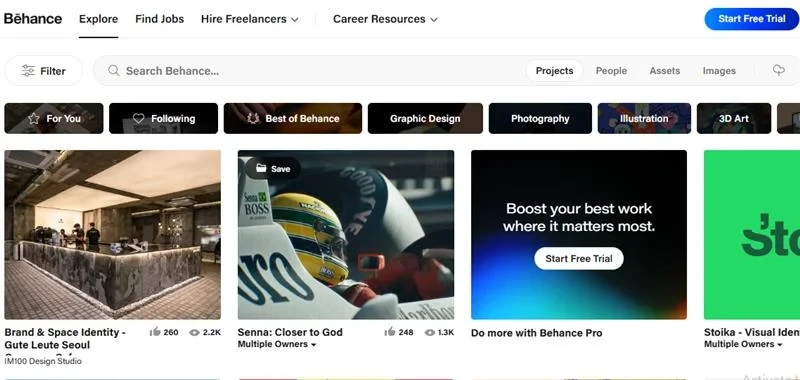Click Start Free Trial in header
The image size is (800, 380).
click(752, 19)
